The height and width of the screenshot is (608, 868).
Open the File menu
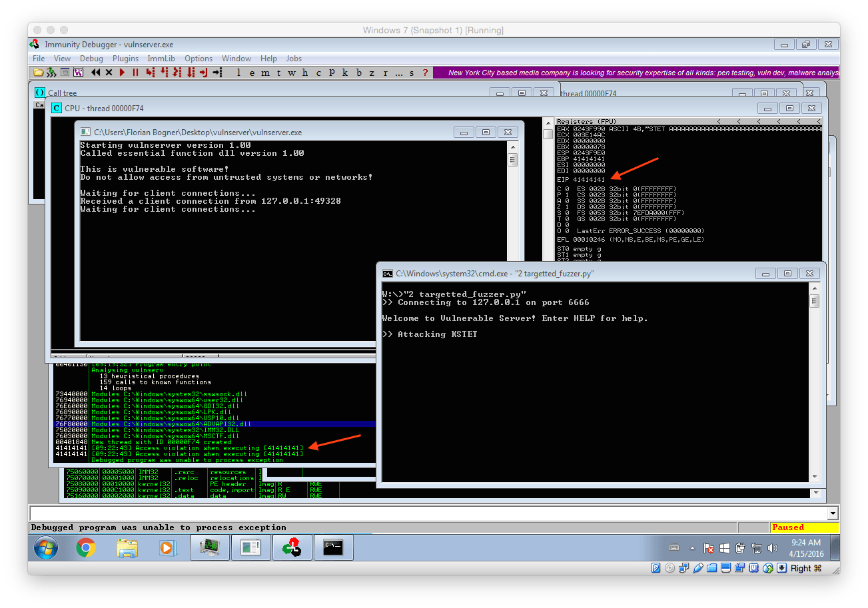tap(39, 59)
